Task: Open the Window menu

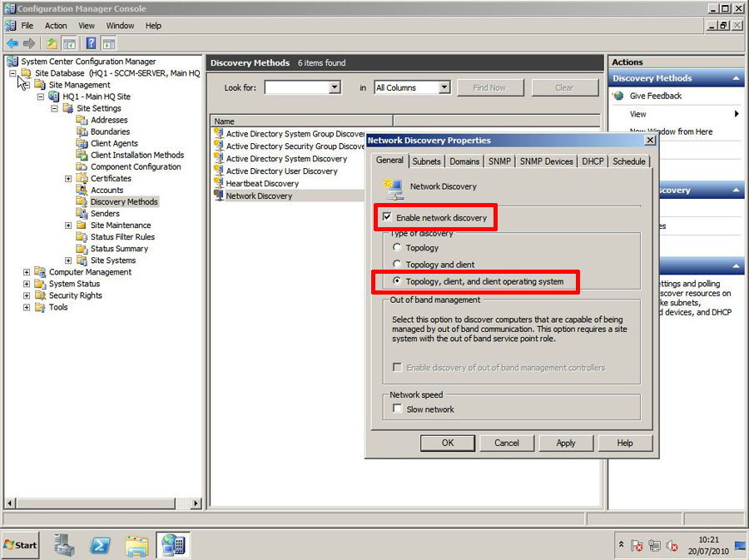Action: coord(120,26)
